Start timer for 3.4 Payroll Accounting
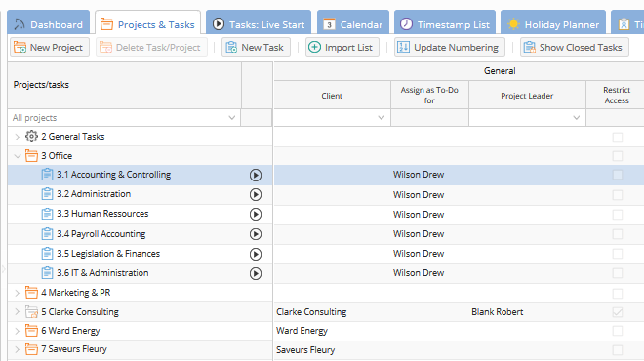This screenshot has width=644, height=361. [256, 234]
